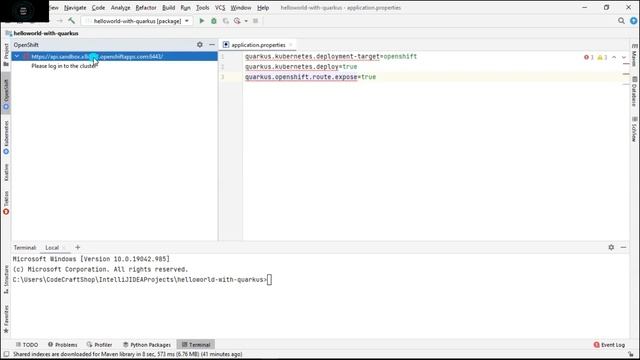Click the error count indicator in editor
Viewport: 640px width, 360px height.
(x=589, y=57)
